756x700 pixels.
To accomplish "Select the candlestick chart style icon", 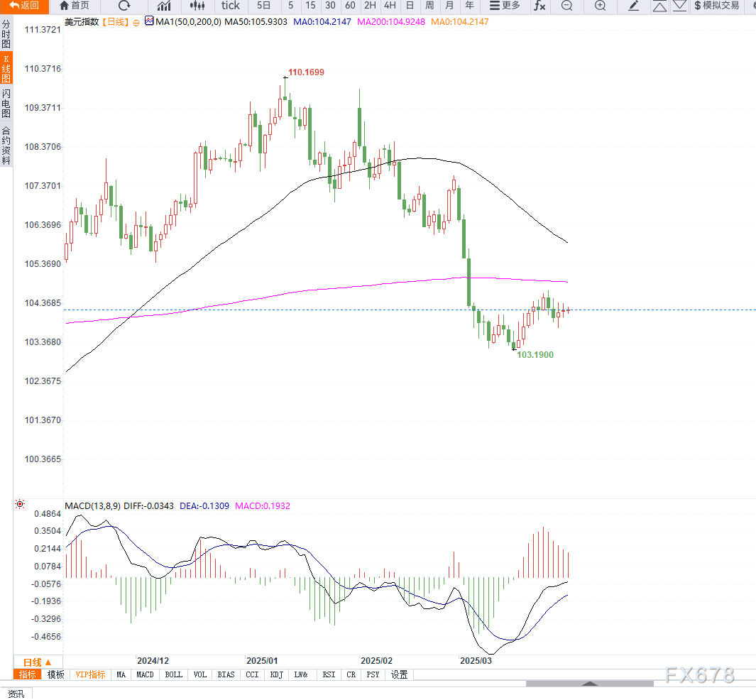I will pos(197,6).
